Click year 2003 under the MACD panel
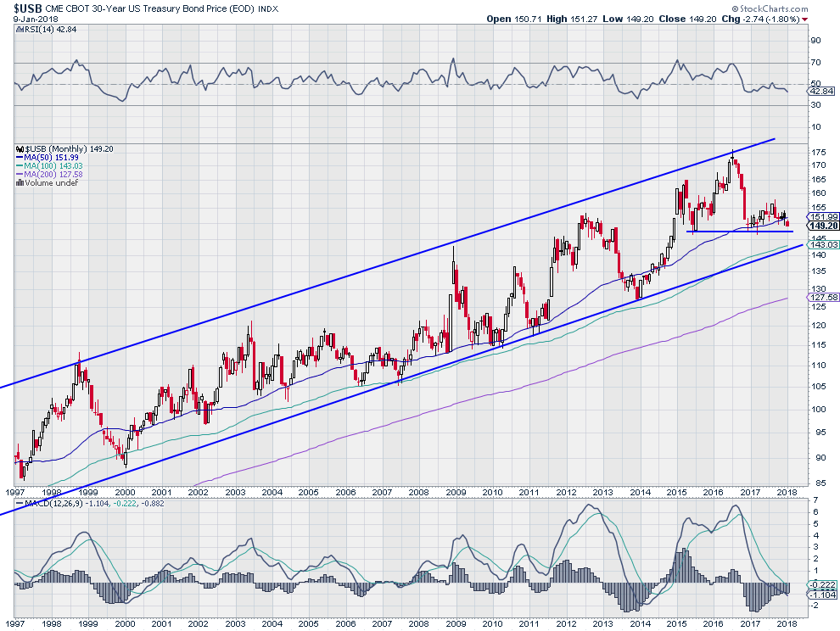Image resolution: width=840 pixels, height=631 pixels. coord(235,623)
